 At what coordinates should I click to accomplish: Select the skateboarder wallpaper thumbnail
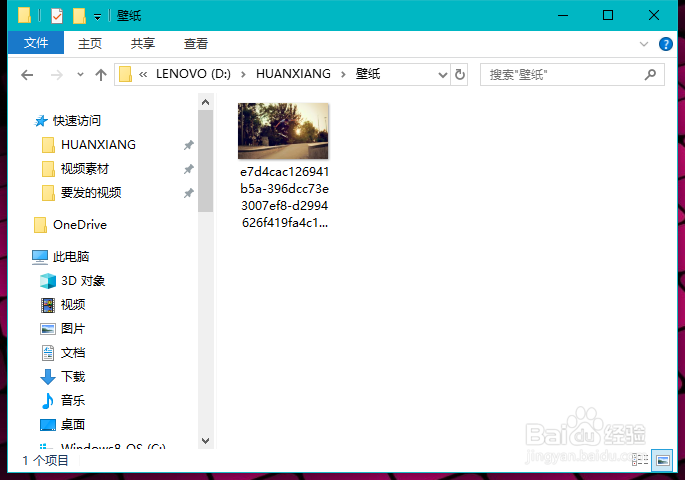pos(283,131)
